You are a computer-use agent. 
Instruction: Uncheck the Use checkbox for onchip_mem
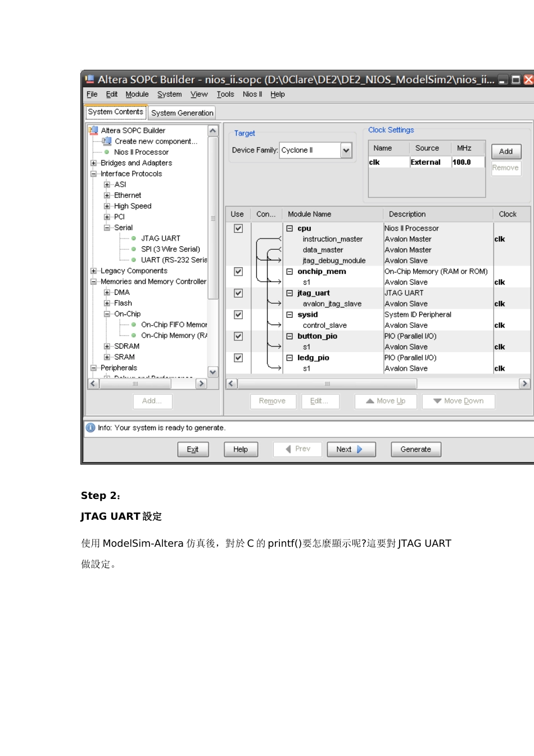pyautogui.click(x=238, y=272)
